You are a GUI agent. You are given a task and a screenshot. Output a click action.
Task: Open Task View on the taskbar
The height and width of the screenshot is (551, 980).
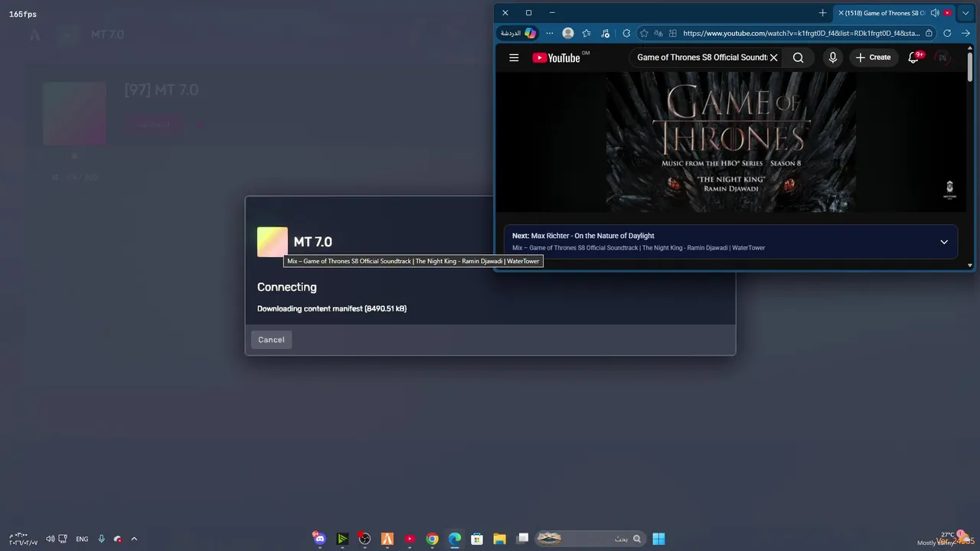[522, 539]
